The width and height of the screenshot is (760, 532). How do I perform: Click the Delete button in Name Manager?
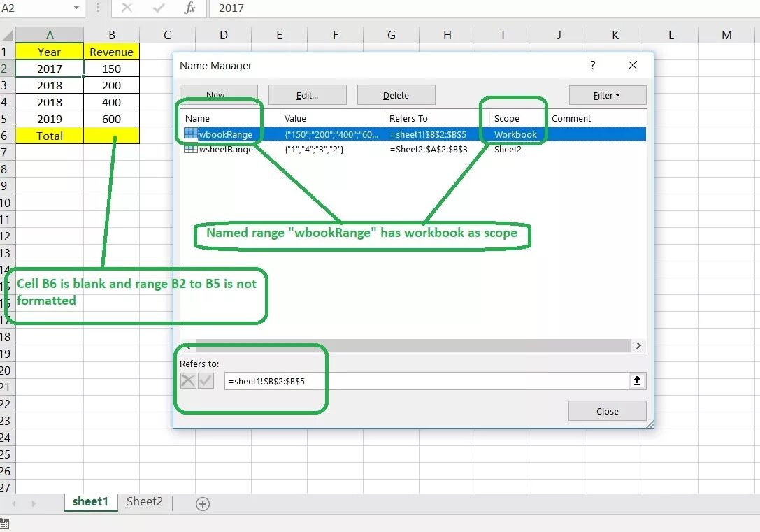[396, 94]
